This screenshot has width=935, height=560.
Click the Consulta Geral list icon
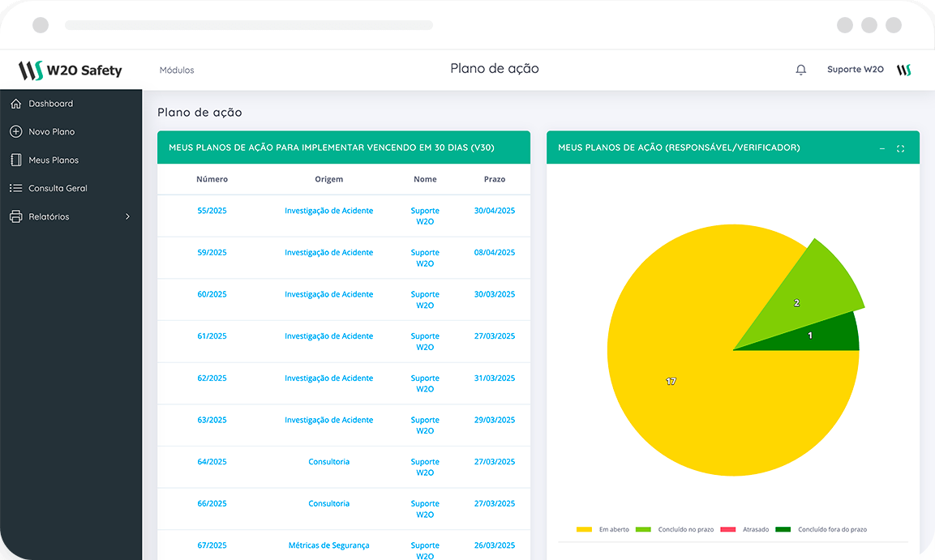[15, 188]
